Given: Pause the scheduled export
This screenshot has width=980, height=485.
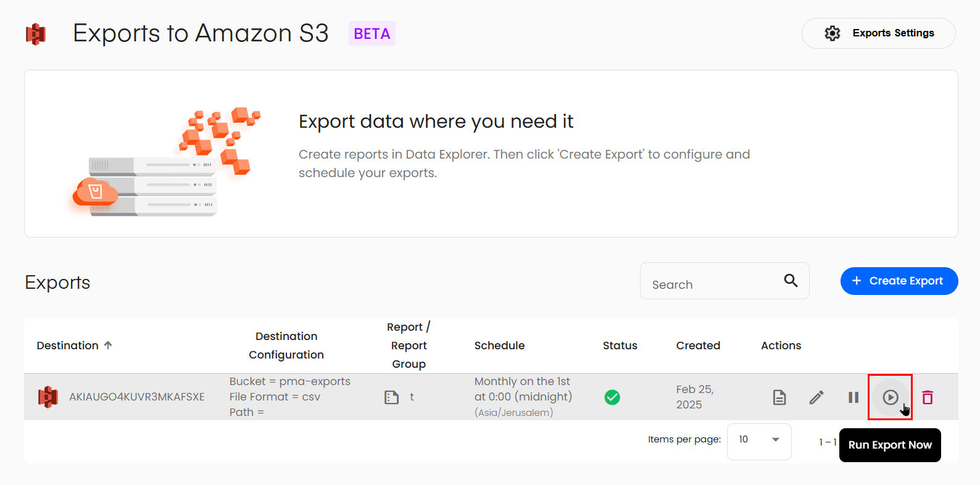Looking at the screenshot, I should [x=853, y=397].
